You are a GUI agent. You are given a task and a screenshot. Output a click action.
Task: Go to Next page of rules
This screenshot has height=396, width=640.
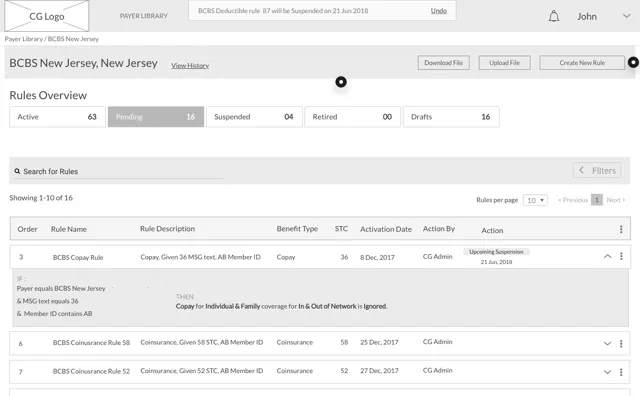coord(616,200)
